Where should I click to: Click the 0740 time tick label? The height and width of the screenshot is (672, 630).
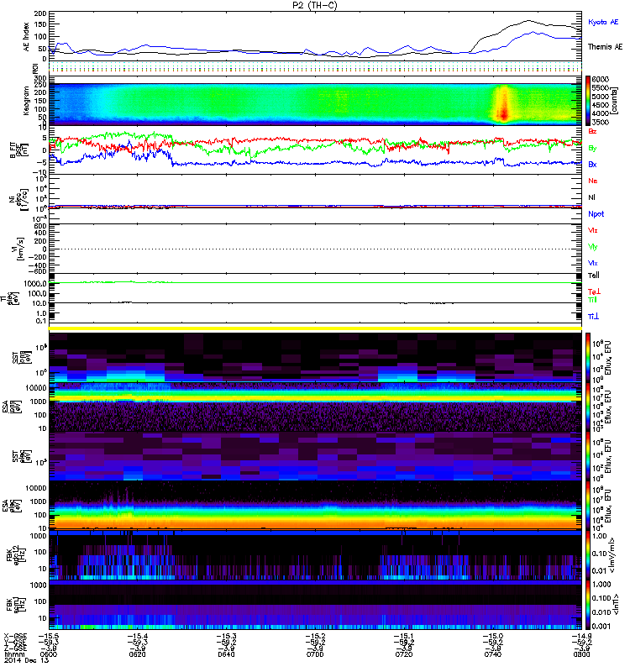click(492, 654)
